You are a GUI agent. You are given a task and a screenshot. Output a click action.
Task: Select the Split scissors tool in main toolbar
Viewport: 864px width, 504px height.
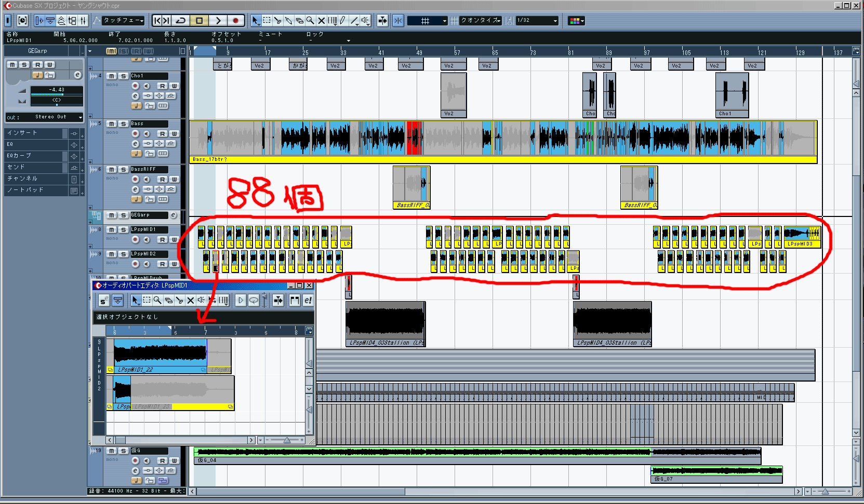click(277, 21)
